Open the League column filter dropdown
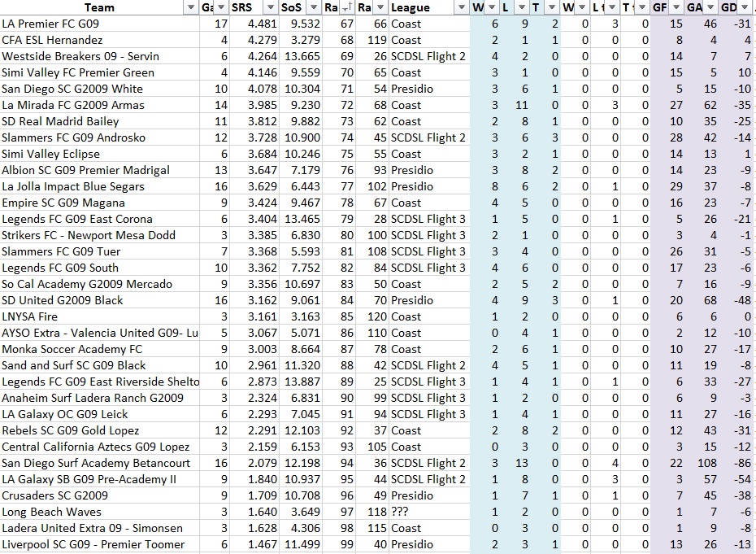Viewport: 756px width, 554px height. pos(461,7)
